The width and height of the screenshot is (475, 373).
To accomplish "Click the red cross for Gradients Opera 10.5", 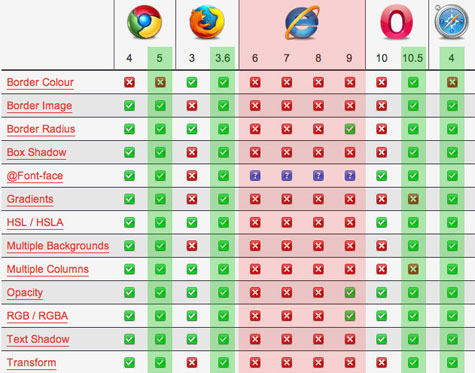I will coord(413,199).
